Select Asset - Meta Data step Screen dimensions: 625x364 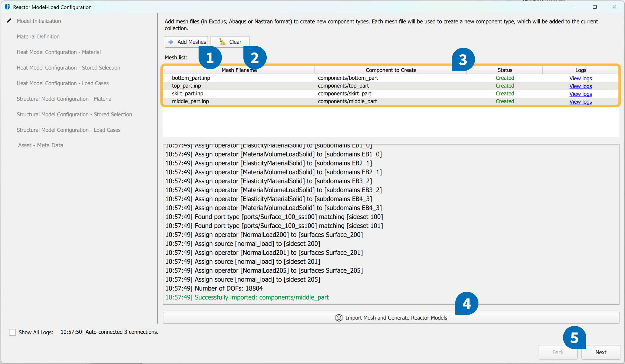41,145
